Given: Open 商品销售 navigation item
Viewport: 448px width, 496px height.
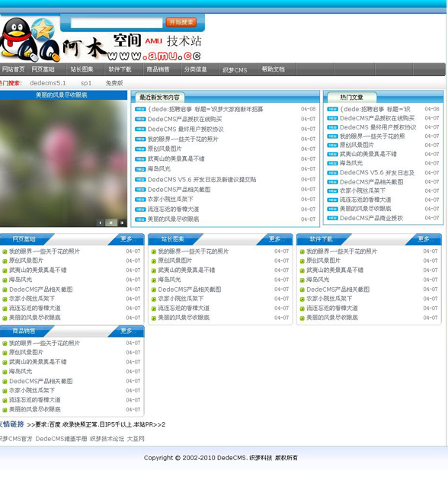Looking at the screenshot, I should coord(158,69).
